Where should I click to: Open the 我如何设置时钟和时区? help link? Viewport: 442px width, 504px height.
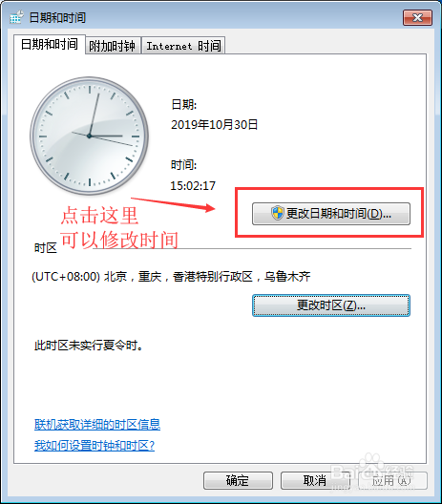(95, 445)
